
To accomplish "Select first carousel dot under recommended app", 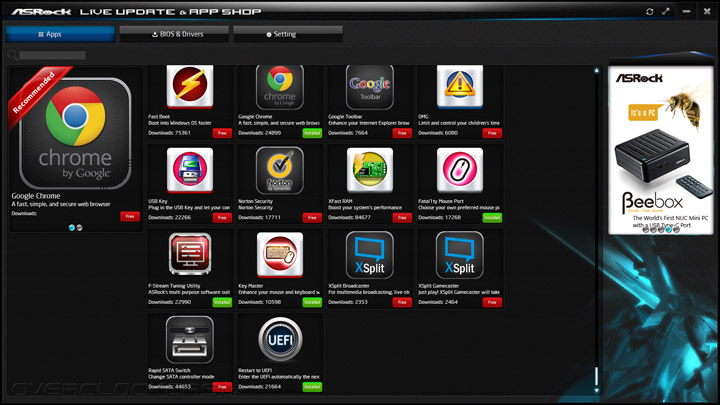I will click(x=72, y=227).
